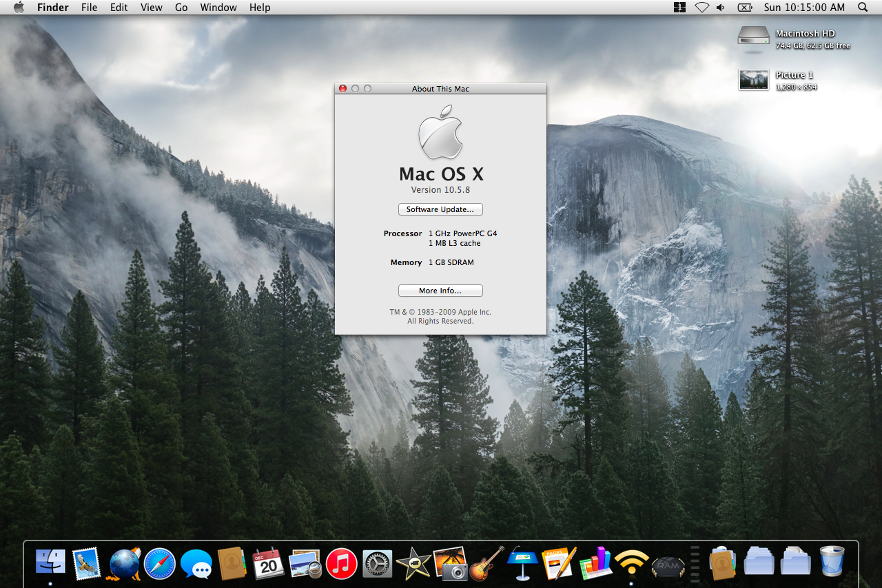Open Keynote podium icon
The width and height of the screenshot is (882, 588).
click(x=522, y=564)
